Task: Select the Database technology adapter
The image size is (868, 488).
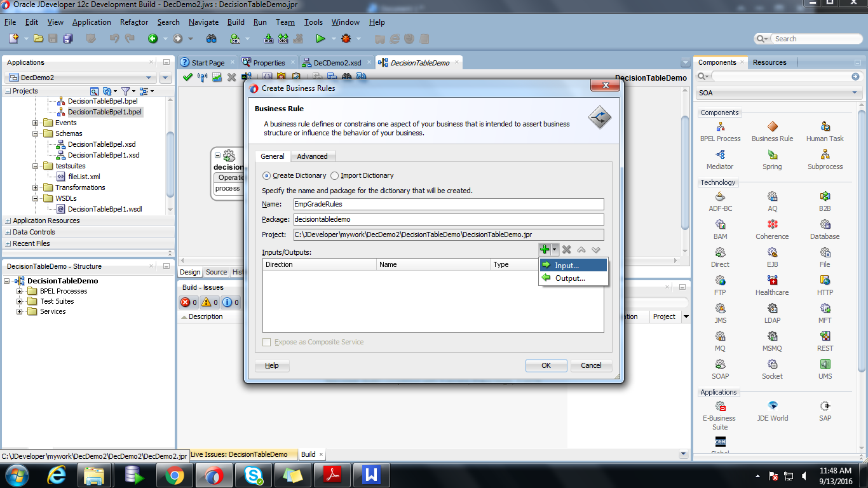Action: tap(824, 225)
